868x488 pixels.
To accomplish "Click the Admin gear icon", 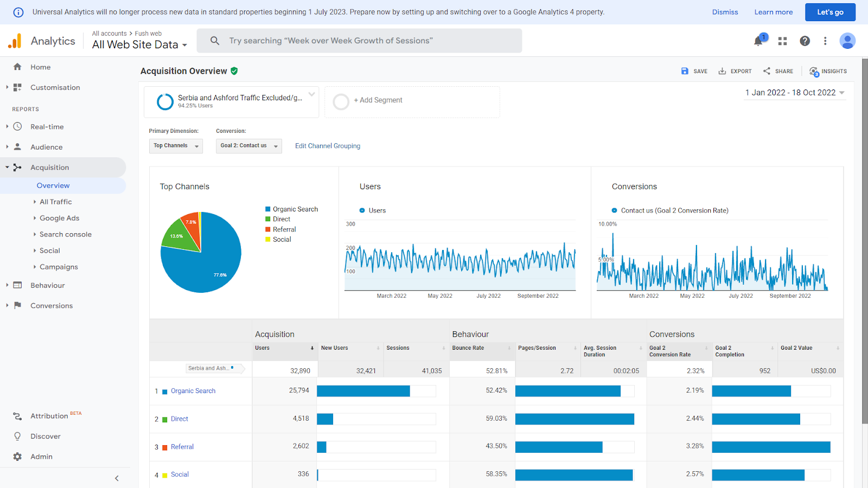I will click(17, 457).
